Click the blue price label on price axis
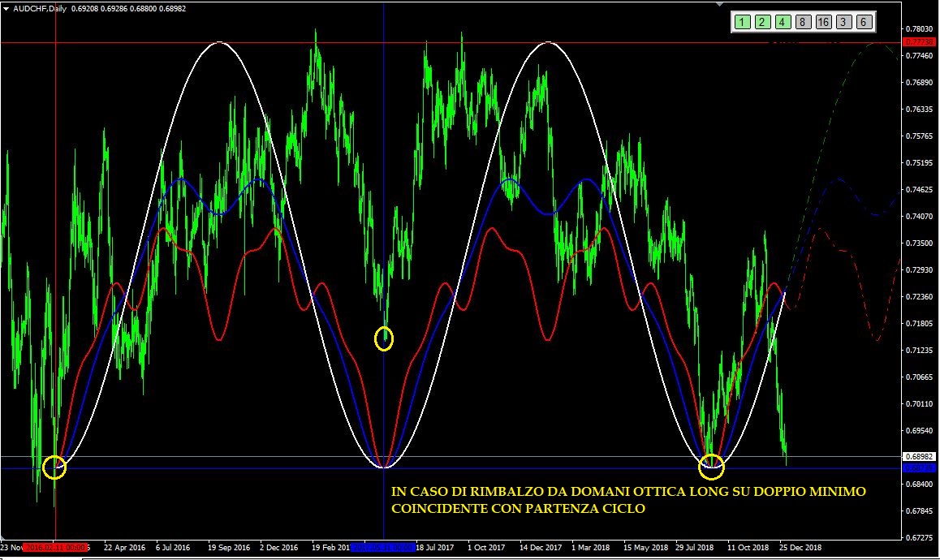The image size is (940, 560). pyautogui.click(x=921, y=468)
